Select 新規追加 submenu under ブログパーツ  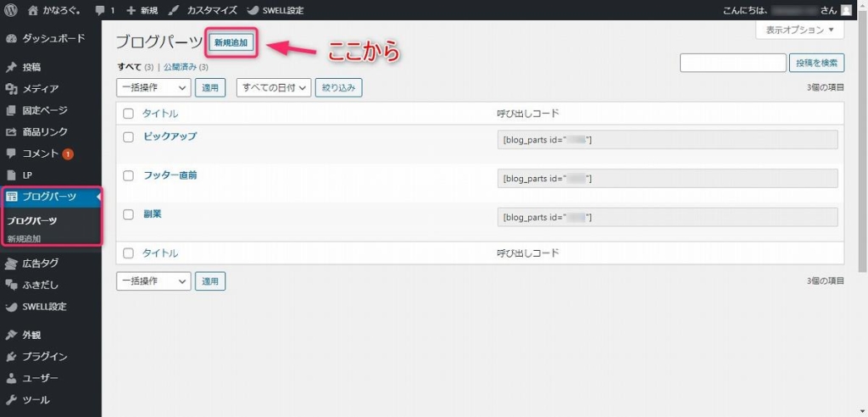25,238
